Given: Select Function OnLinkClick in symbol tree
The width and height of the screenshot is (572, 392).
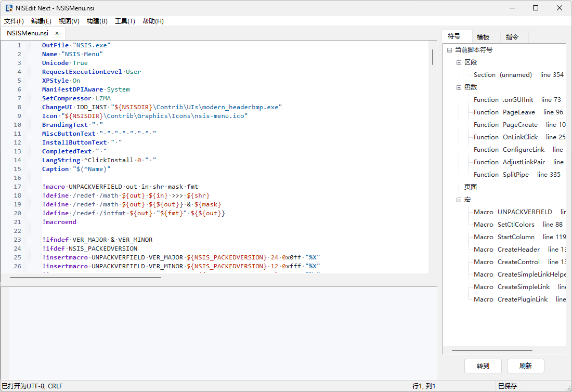Looking at the screenshot, I should pos(519,137).
